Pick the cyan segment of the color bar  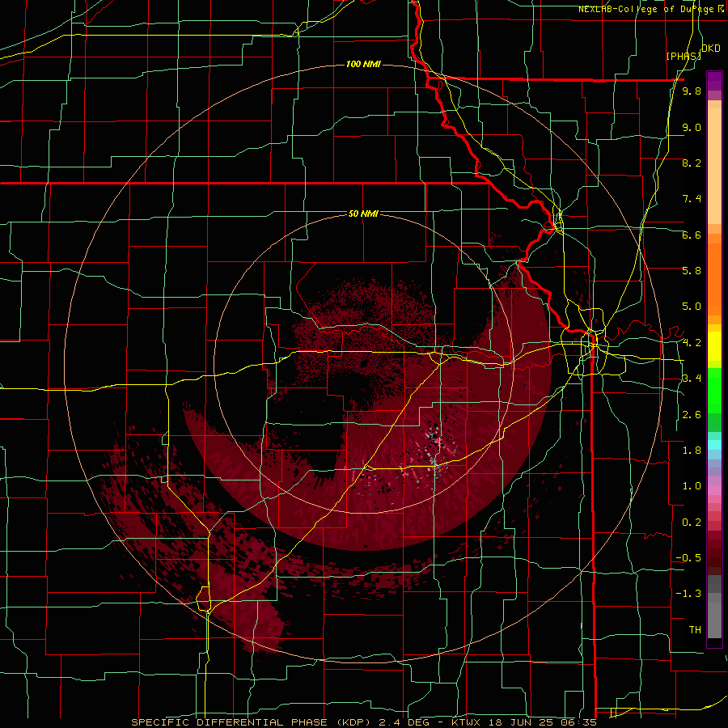714,444
